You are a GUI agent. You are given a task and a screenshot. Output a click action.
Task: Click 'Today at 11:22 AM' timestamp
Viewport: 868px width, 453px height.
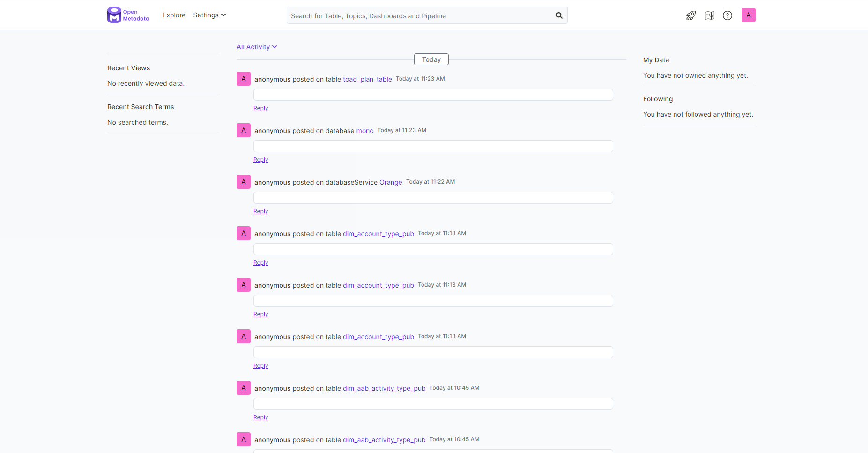coord(430,182)
